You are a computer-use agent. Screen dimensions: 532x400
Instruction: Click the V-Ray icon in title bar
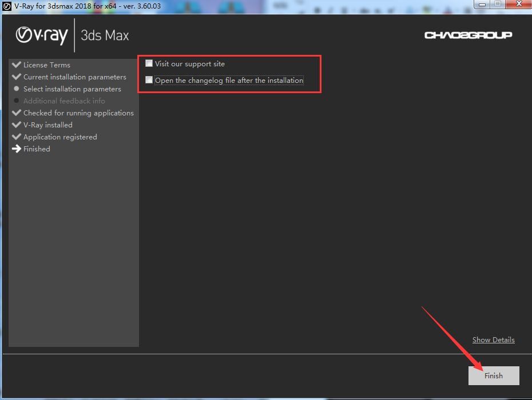[x=7, y=6]
